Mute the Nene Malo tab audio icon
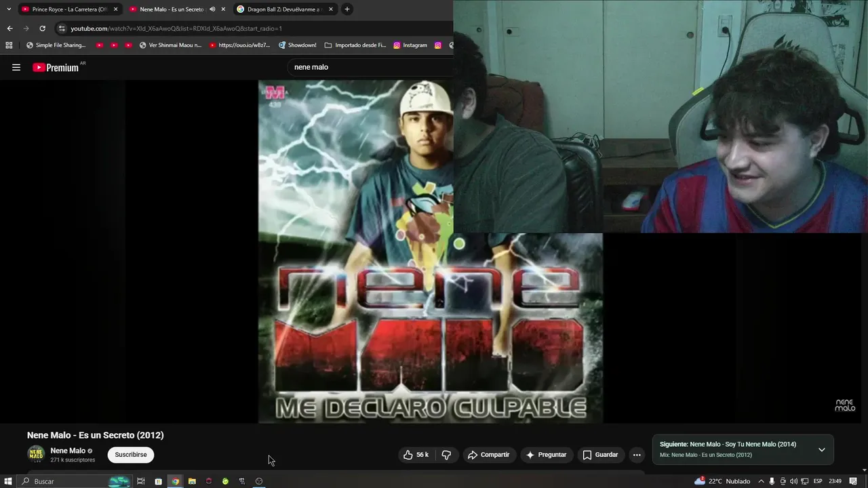 click(x=212, y=9)
